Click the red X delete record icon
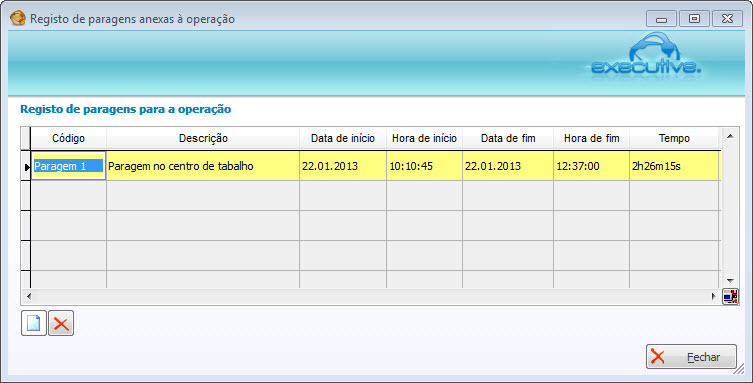This screenshot has width=753, height=383. click(61, 323)
